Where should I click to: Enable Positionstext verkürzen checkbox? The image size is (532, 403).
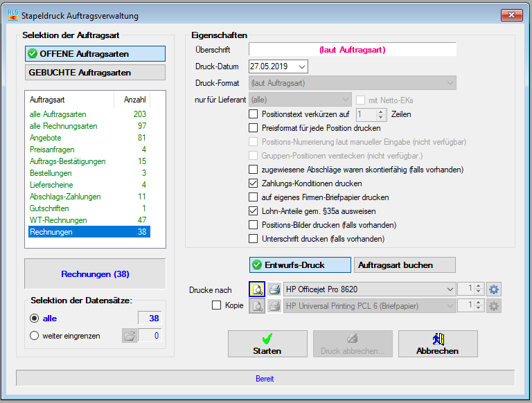254,114
